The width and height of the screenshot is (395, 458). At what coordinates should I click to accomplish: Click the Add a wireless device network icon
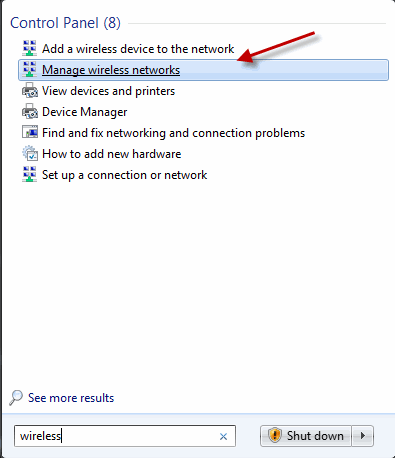(x=29, y=48)
